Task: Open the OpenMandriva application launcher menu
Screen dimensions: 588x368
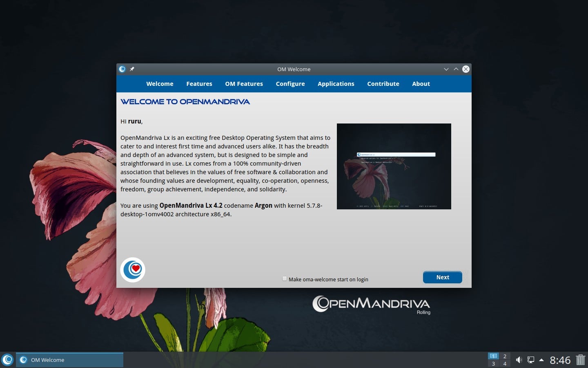Action: click(7, 360)
